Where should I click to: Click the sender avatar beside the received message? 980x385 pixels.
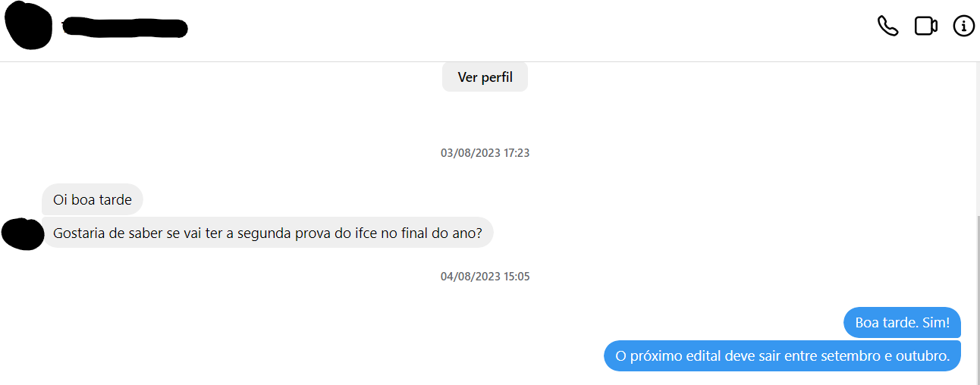23,233
